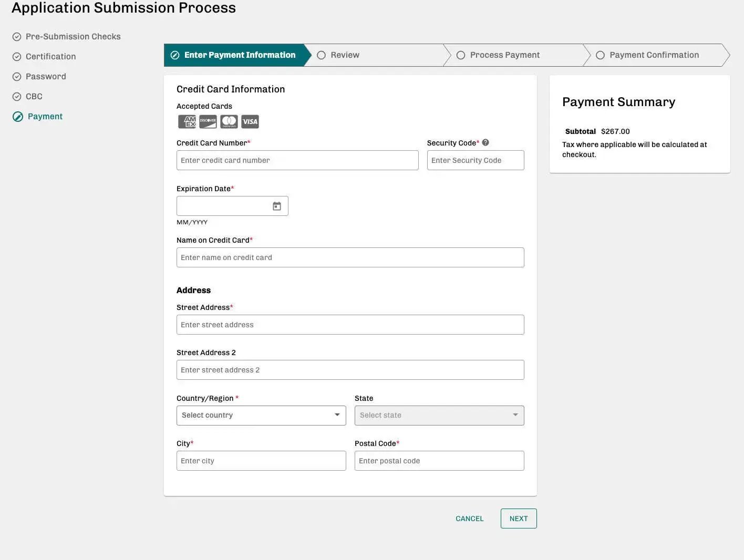Select the Process Payment step circle
744x560 pixels.
[x=461, y=55]
